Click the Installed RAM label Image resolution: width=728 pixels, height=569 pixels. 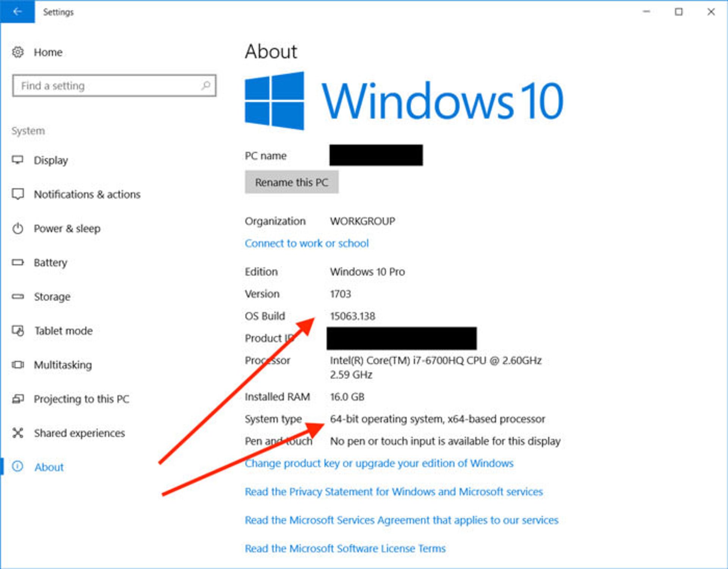tap(277, 397)
